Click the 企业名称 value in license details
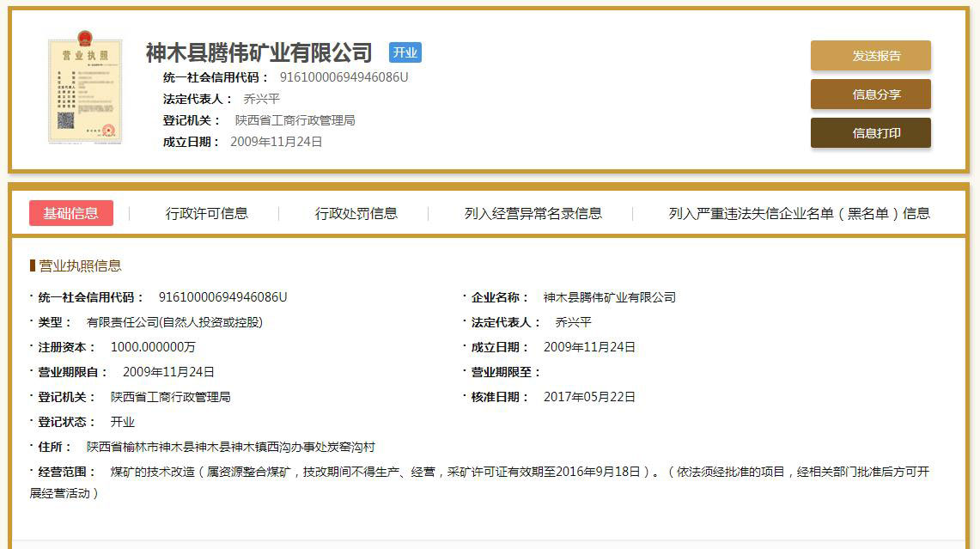The image size is (980, 549). click(x=609, y=297)
